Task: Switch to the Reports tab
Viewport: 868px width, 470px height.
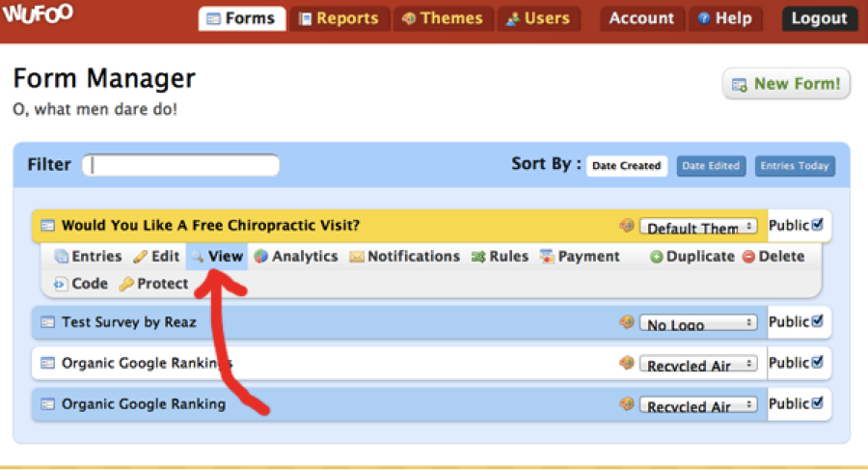Action: coord(339,18)
